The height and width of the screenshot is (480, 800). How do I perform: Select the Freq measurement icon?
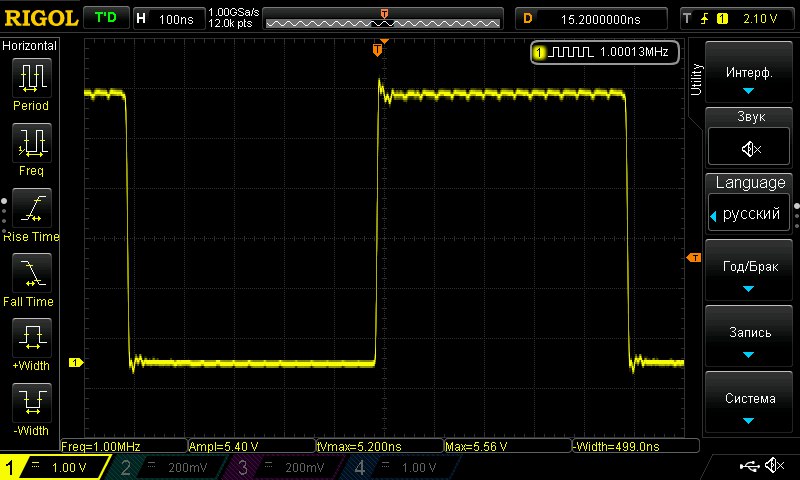click(32, 143)
